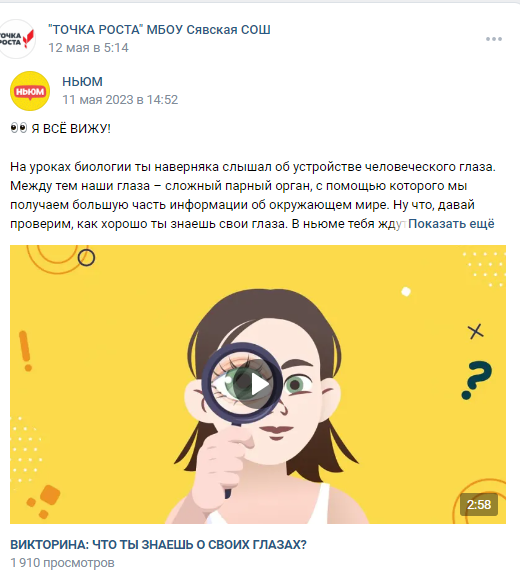Click the post paragraph about На уроках биологии
Viewport: 520px width, 577px height.
tap(252, 195)
